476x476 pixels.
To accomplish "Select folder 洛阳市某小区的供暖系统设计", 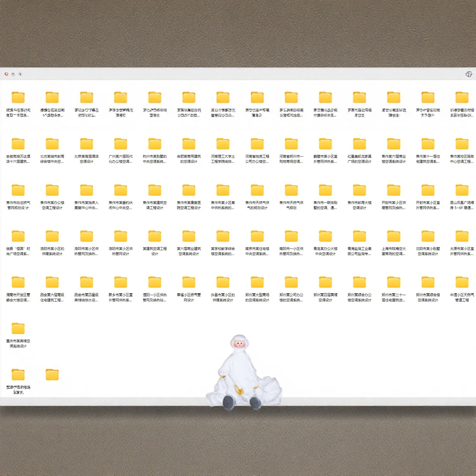I will click(x=52, y=236).
